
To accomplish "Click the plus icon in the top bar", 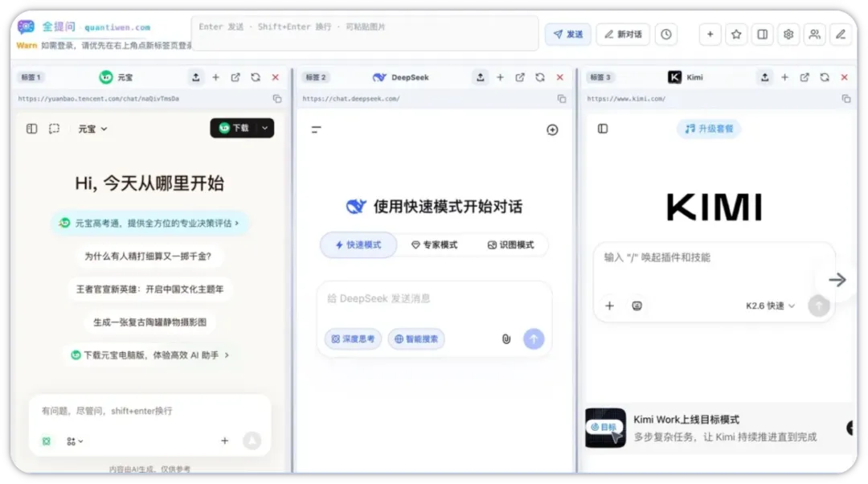I will pos(710,35).
